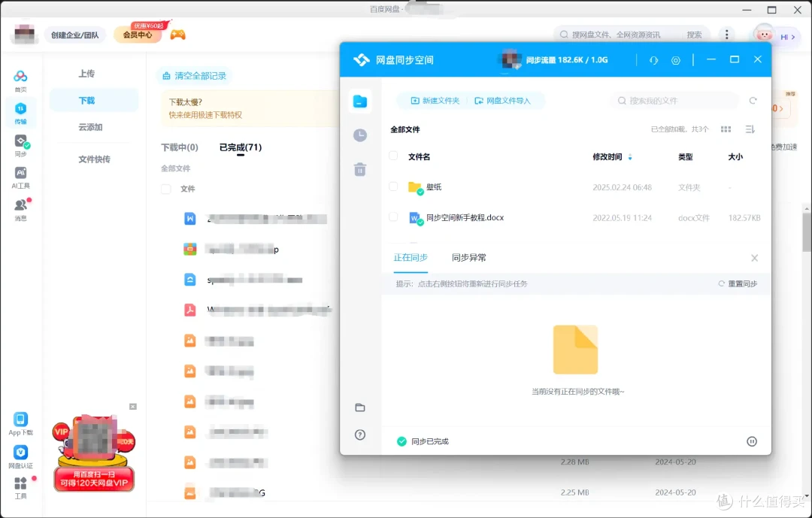Click 重置同步 button
The height and width of the screenshot is (518, 812).
point(738,284)
